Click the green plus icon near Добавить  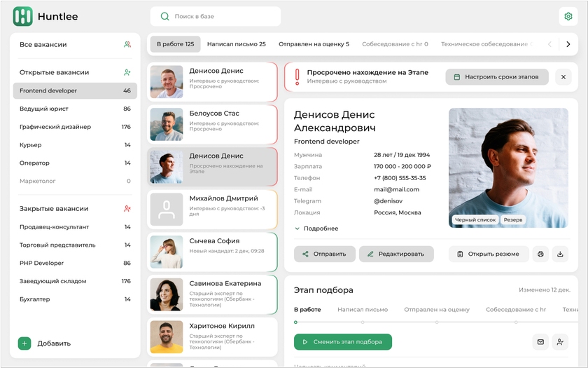(24, 343)
